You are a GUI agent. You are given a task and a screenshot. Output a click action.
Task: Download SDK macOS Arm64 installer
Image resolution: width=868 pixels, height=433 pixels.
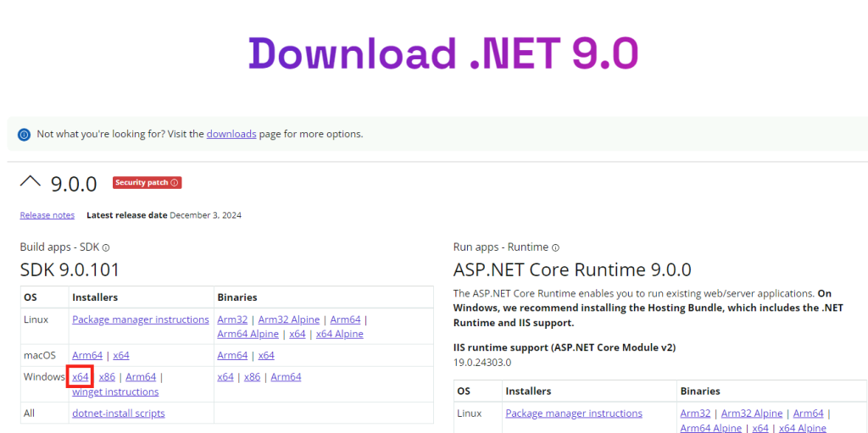coord(87,356)
